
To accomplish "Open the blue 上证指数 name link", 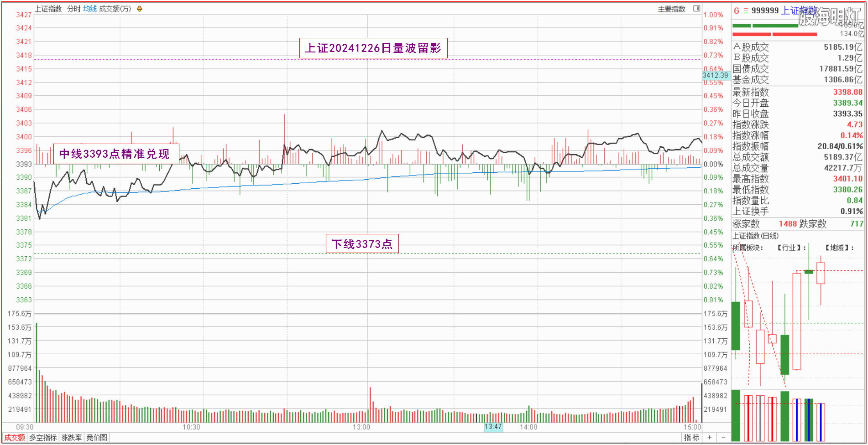I will (799, 10).
